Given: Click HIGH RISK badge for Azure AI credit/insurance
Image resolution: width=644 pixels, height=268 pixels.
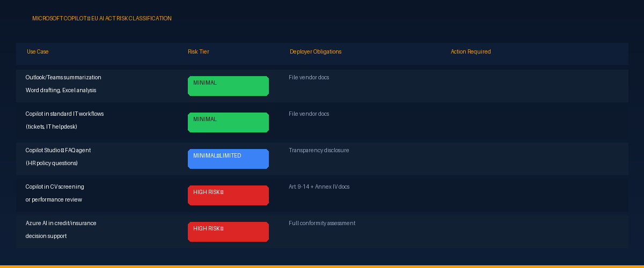Looking at the screenshot, I should coord(228,232).
